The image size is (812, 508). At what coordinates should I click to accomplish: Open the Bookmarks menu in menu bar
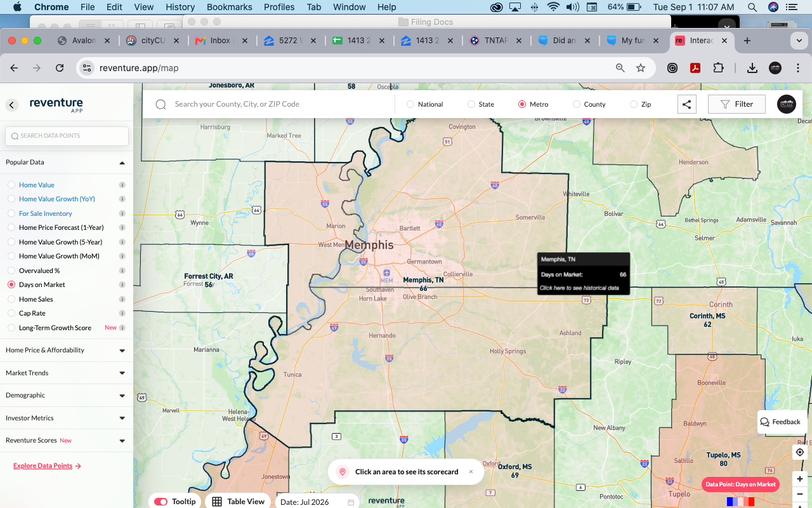point(229,7)
